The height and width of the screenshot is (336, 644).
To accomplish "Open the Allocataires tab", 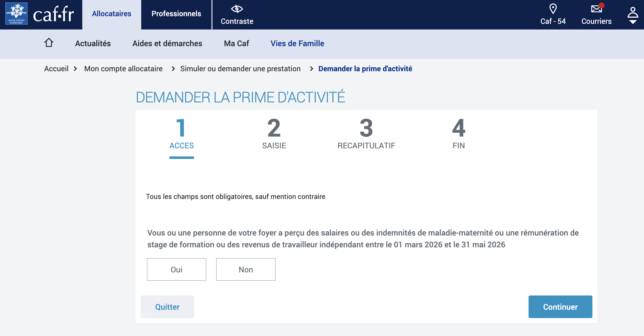I will point(112,14).
